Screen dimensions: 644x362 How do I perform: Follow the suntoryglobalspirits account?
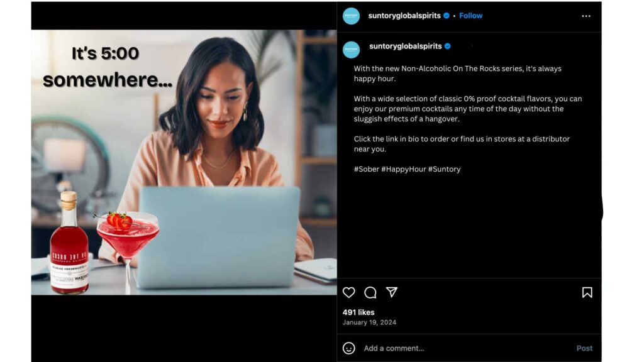[470, 16]
